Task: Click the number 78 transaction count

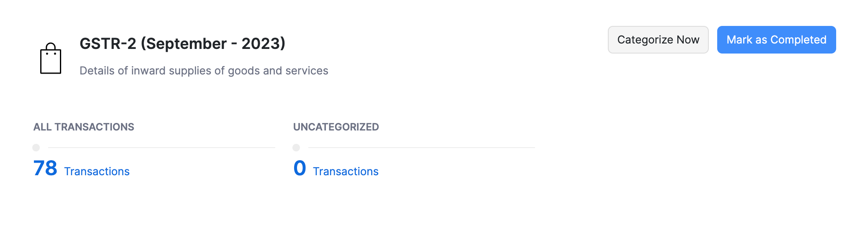Action: (45, 169)
